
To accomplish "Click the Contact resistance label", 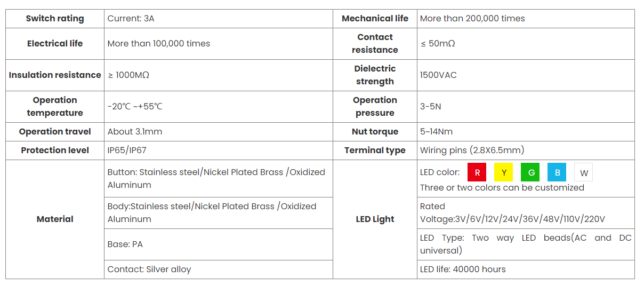I will [375, 43].
